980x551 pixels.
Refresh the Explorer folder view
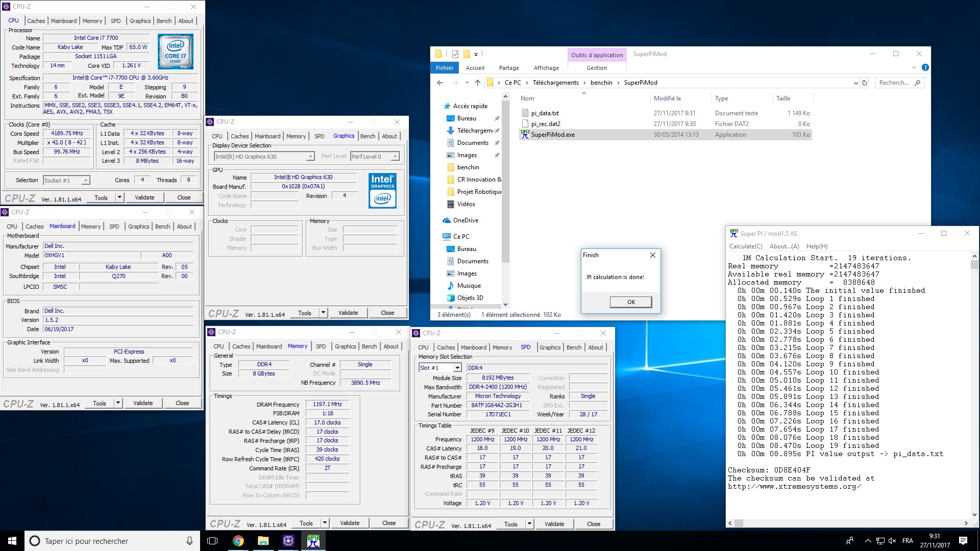[x=865, y=83]
